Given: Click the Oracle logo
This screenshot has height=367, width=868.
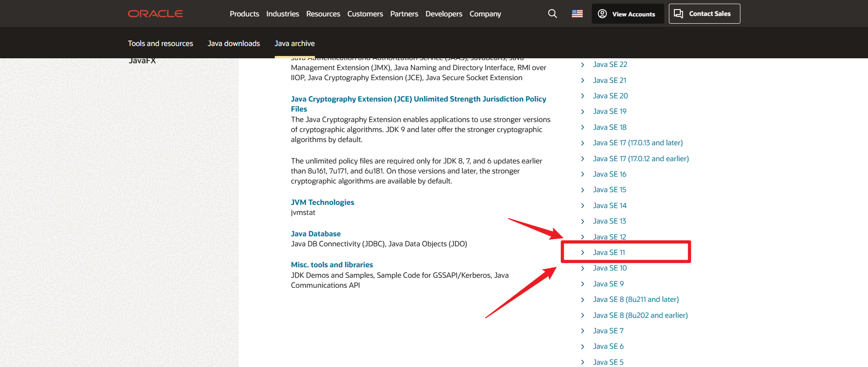Looking at the screenshot, I should click(155, 14).
